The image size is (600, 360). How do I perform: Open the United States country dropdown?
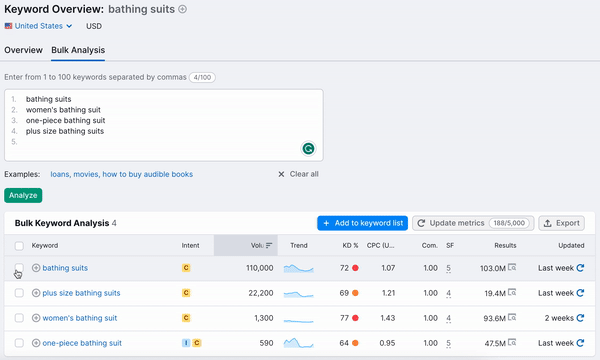click(x=38, y=26)
